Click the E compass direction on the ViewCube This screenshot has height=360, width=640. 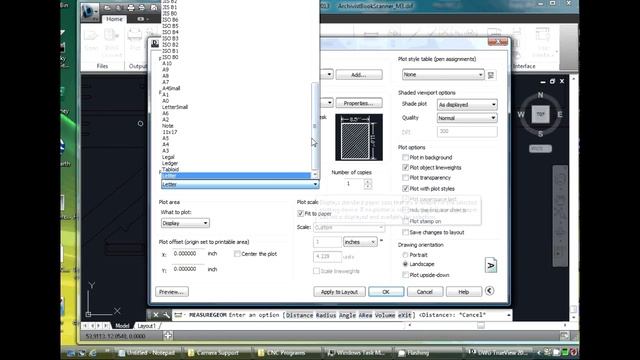click(560, 114)
